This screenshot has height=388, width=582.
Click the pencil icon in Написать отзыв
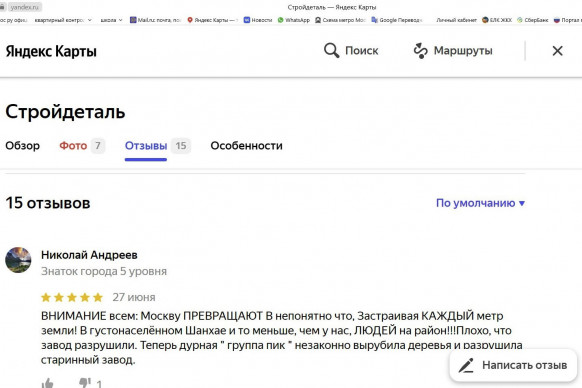(x=466, y=365)
